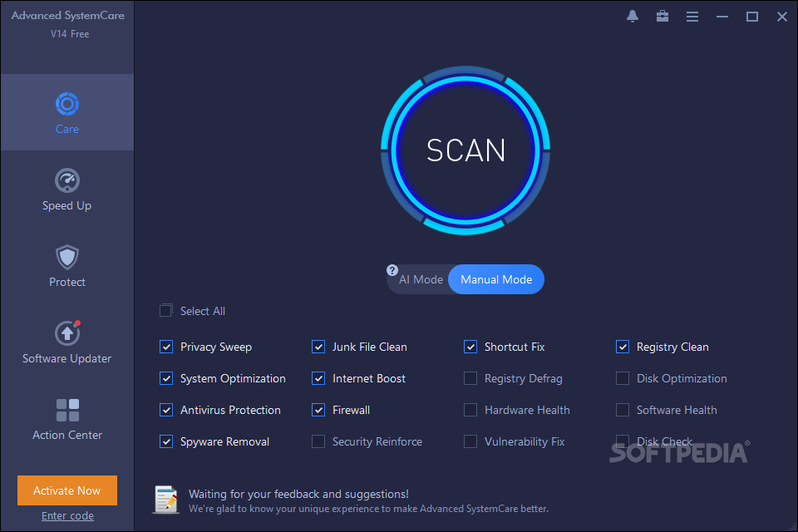Viewport: 798px width, 532px height.
Task: Uncheck Junk File Clean
Action: point(318,347)
